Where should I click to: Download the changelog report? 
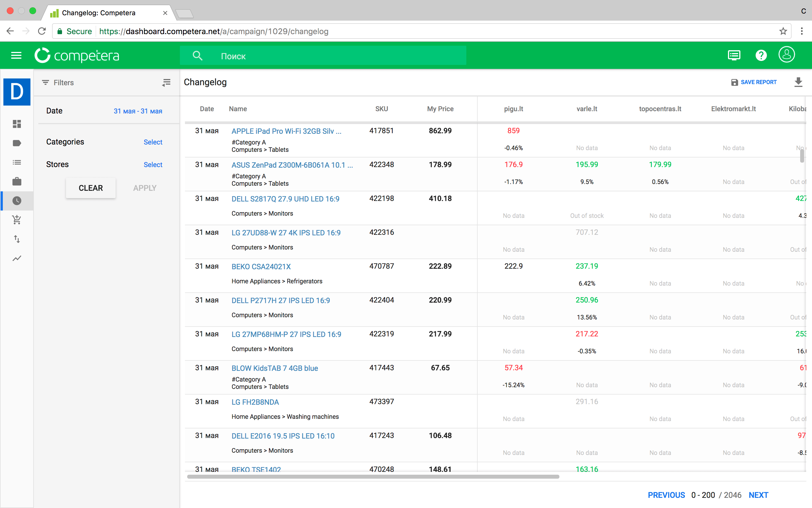[x=798, y=82]
